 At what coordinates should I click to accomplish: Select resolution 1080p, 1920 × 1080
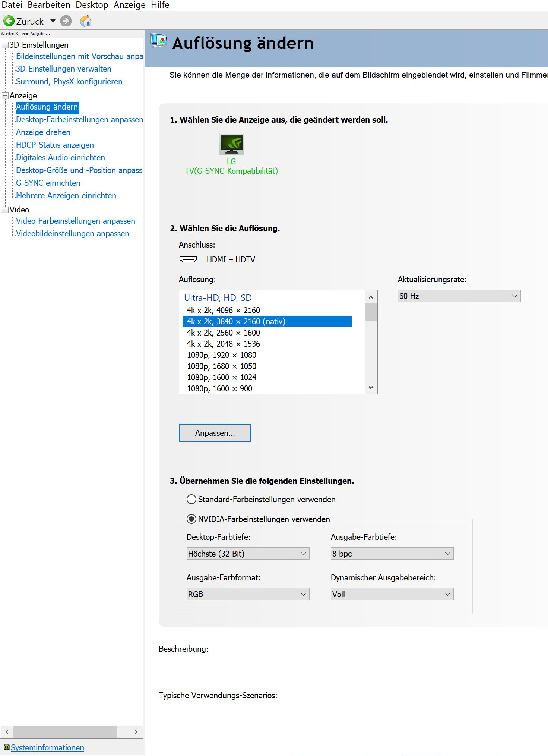(x=267, y=355)
